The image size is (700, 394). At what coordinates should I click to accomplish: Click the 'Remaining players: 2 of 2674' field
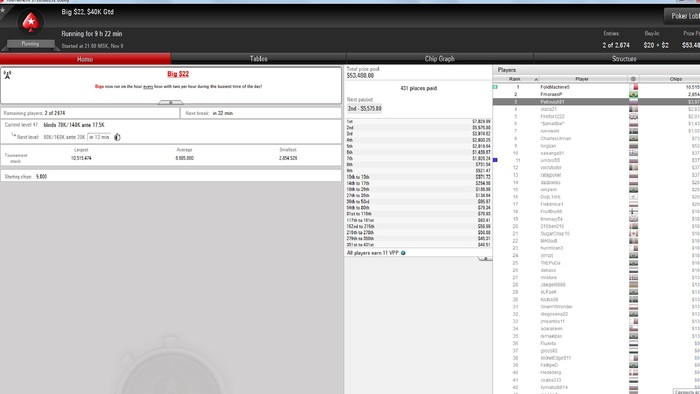(90, 113)
